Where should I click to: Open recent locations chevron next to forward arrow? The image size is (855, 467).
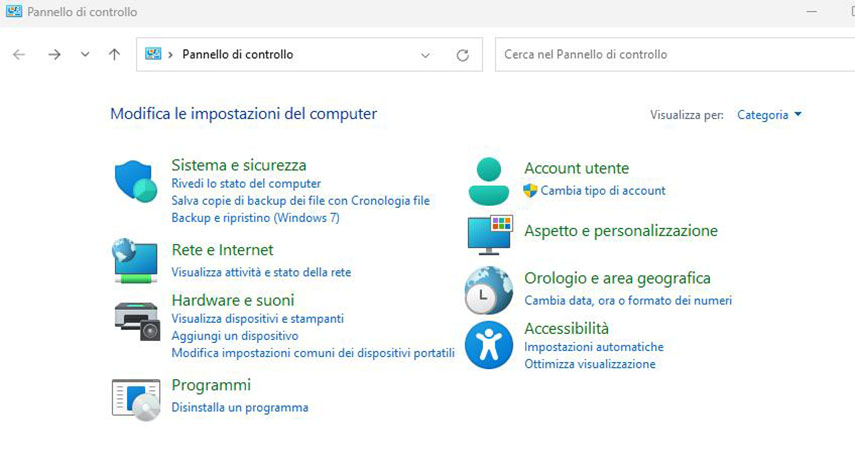(x=85, y=55)
